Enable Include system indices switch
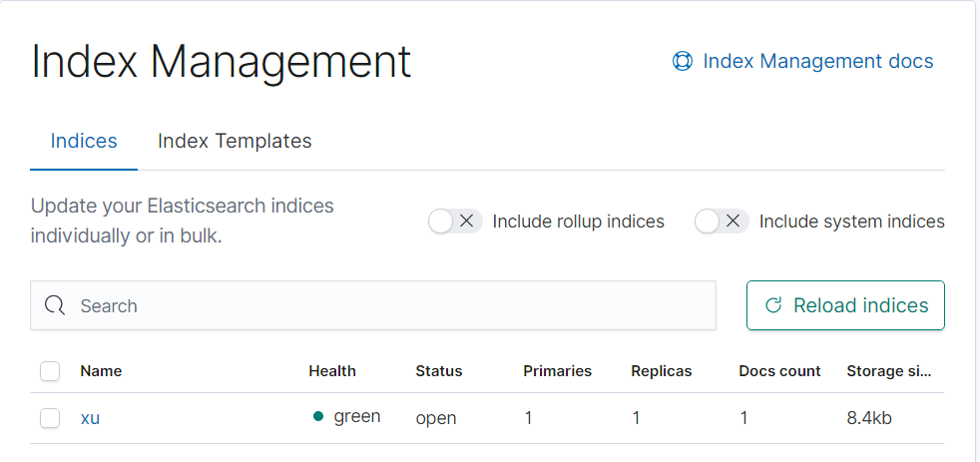Viewport: 980px width, 462px height. tap(722, 222)
